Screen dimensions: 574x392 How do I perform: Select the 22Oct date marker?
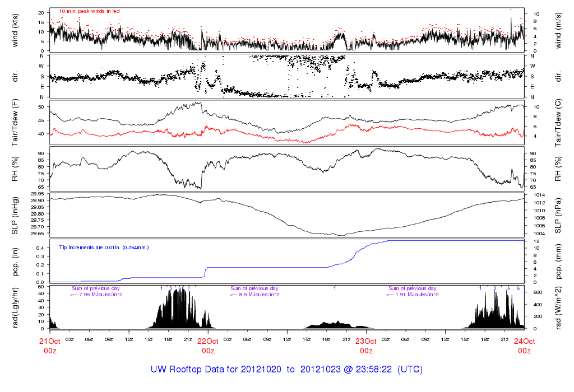[x=208, y=341]
